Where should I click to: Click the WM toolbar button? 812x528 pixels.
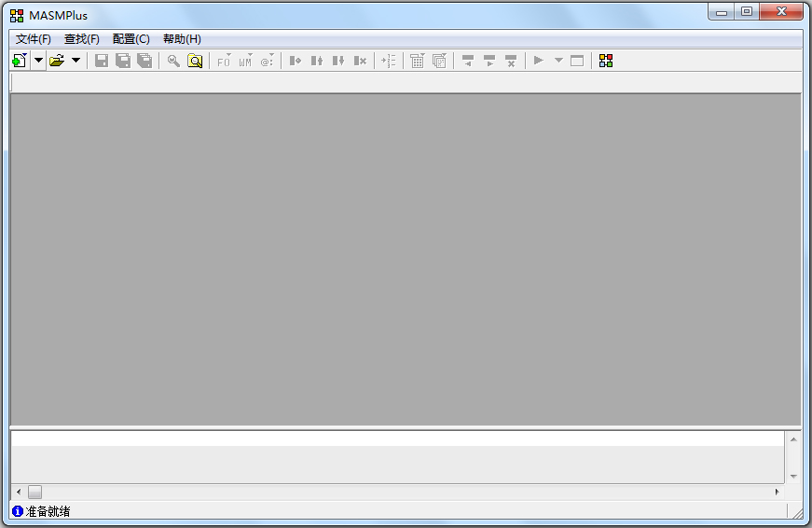point(245,61)
